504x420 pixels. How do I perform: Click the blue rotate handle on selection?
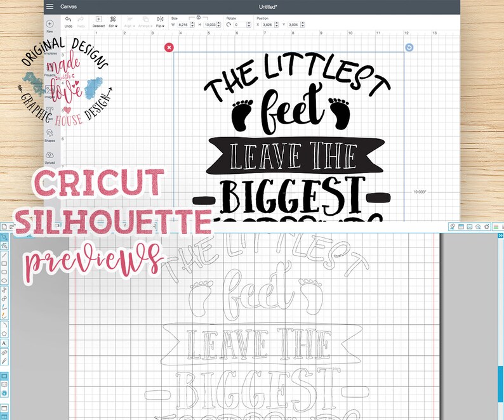click(x=409, y=48)
